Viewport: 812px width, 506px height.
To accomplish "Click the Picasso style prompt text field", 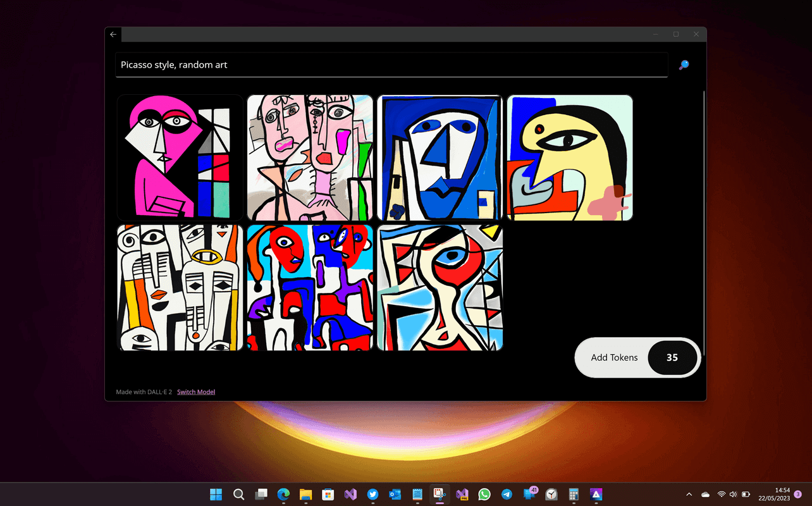I will [x=391, y=65].
